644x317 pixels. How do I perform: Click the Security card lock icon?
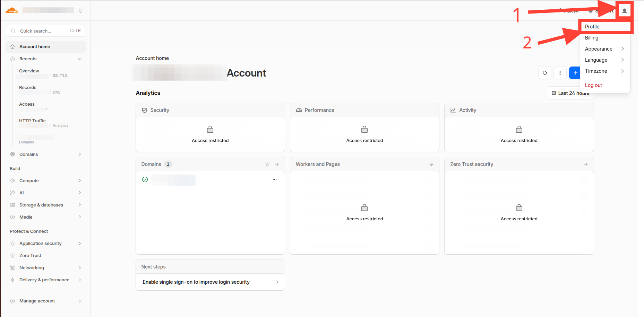[x=210, y=129]
